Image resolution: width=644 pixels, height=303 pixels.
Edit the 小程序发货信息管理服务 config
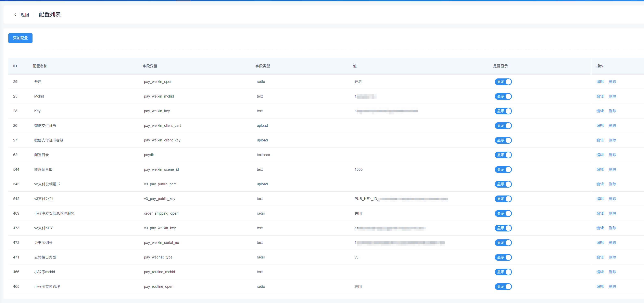pyautogui.click(x=600, y=213)
